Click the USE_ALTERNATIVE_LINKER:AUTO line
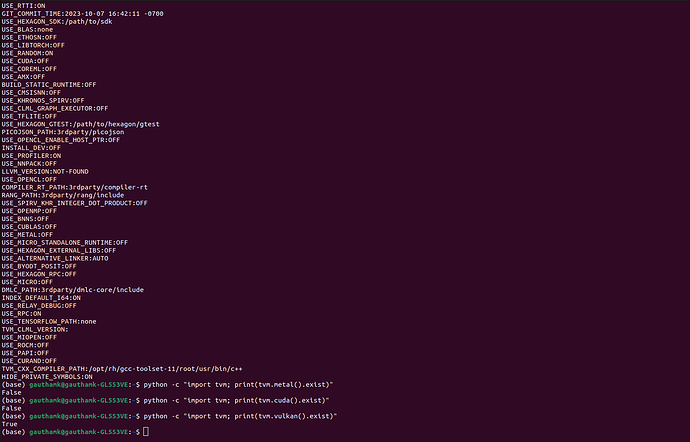Image resolution: width=690 pixels, height=442 pixels. [55, 258]
